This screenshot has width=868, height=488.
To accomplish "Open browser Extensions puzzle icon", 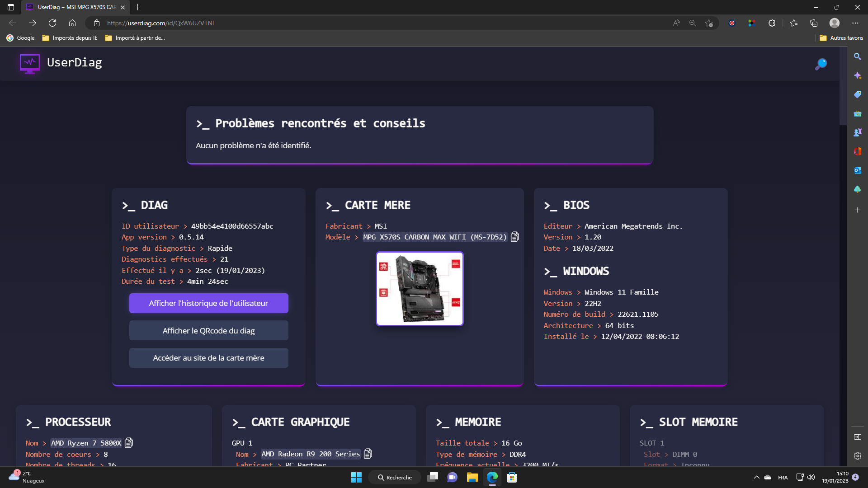I will click(772, 23).
